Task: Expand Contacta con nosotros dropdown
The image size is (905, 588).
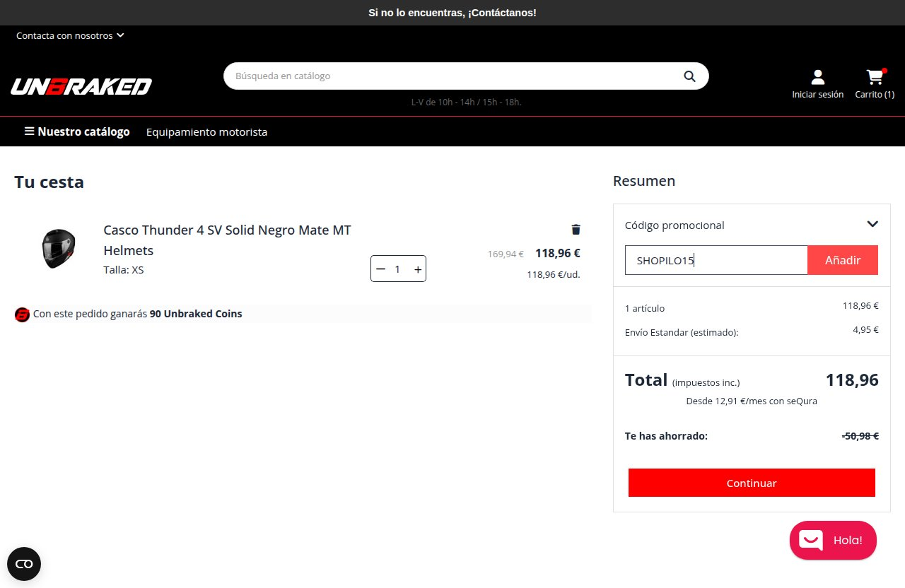Action: point(70,35)
